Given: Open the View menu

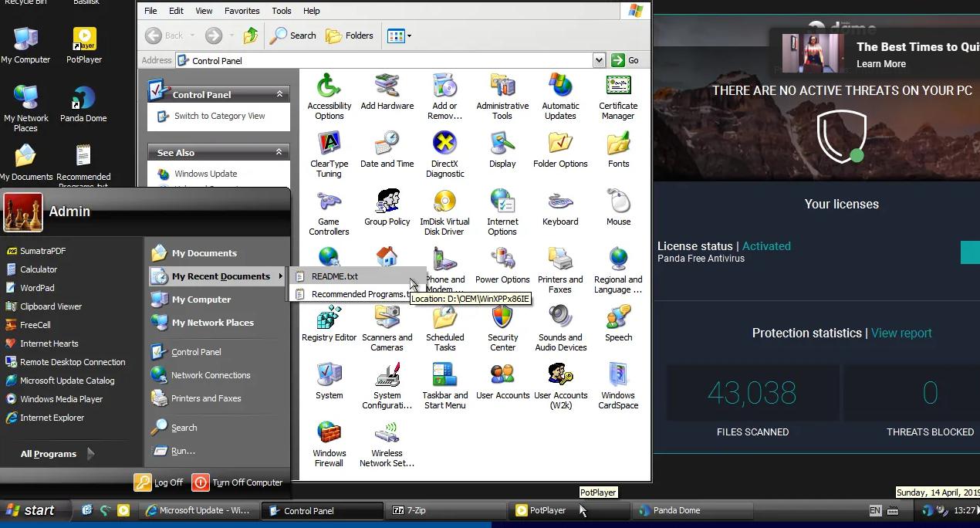Looking at the screenshot, I should 204,11.
